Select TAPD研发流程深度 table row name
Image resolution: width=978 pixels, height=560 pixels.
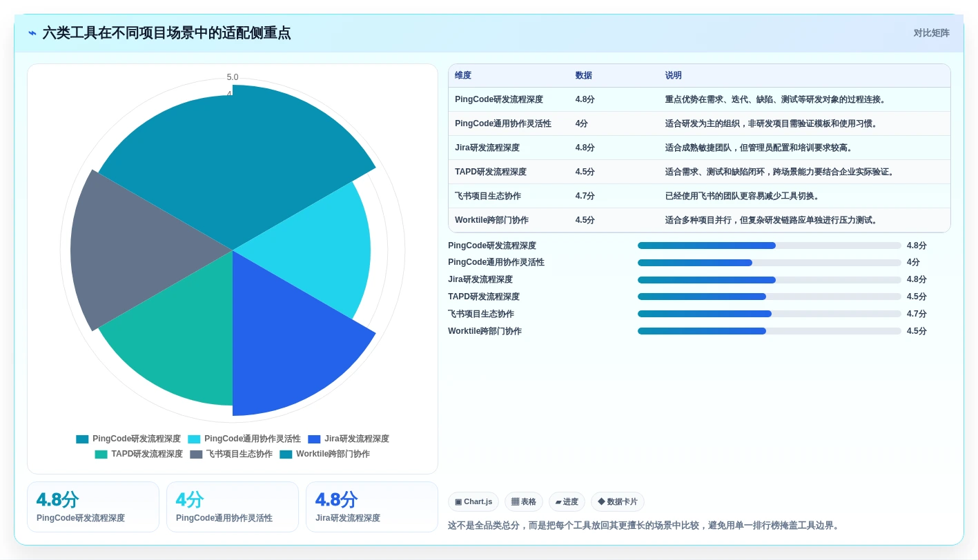pos(491,172)
